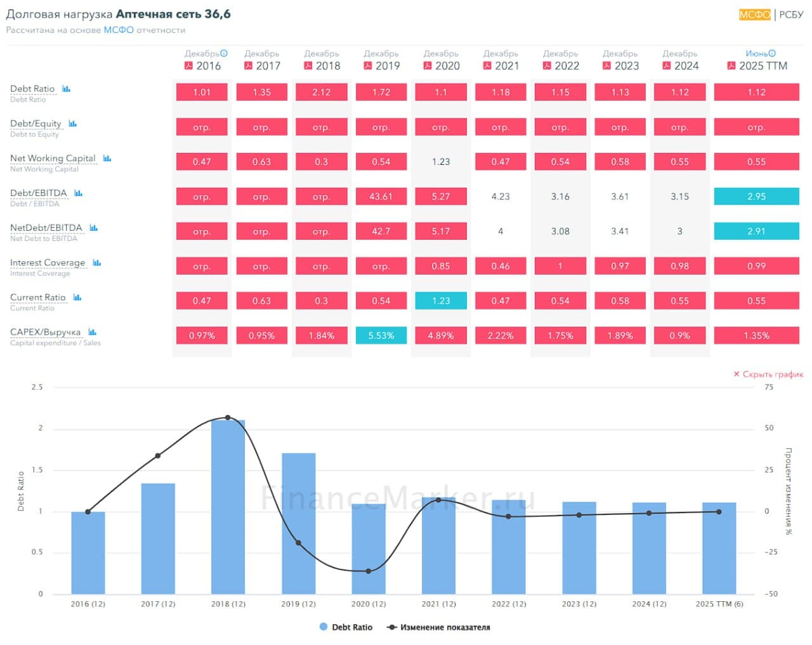
Task: Click the chart icon next to NetDebt/EBITDA
Action: pyautogui.click(x=93, y=228)
